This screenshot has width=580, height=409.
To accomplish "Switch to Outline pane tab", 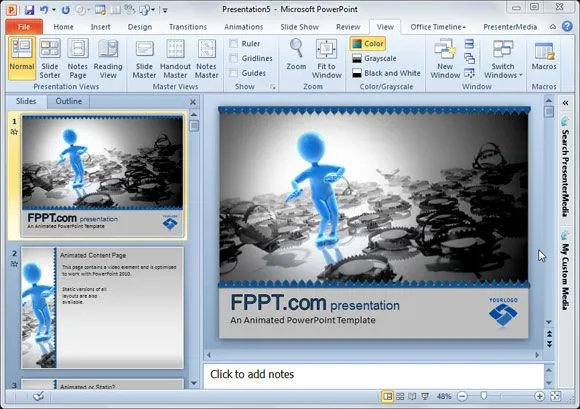I will 68,101.
